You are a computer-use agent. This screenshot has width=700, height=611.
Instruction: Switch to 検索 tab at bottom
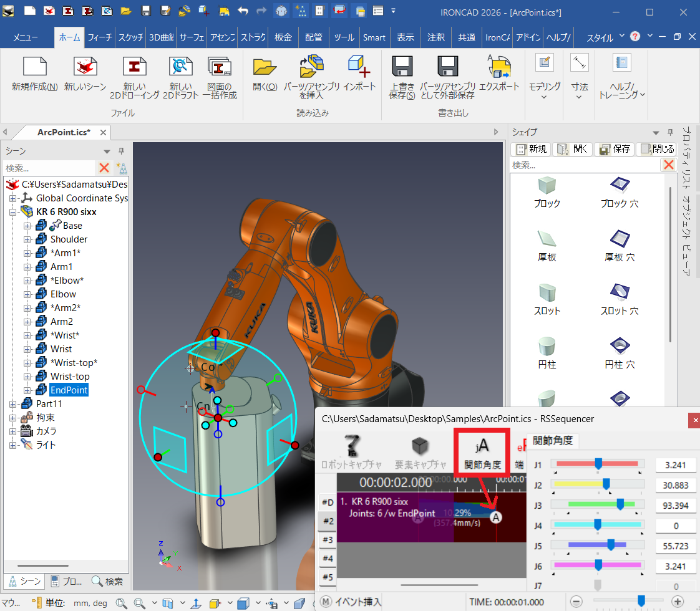coord(107,581)
